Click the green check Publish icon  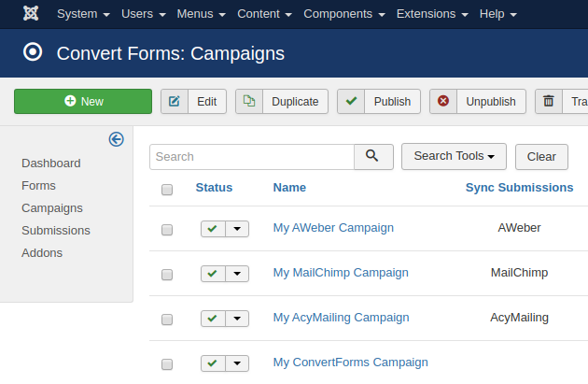point(351,101)
